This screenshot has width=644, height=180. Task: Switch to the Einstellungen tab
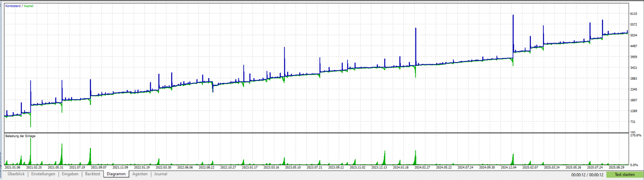(x=43, y=174)
